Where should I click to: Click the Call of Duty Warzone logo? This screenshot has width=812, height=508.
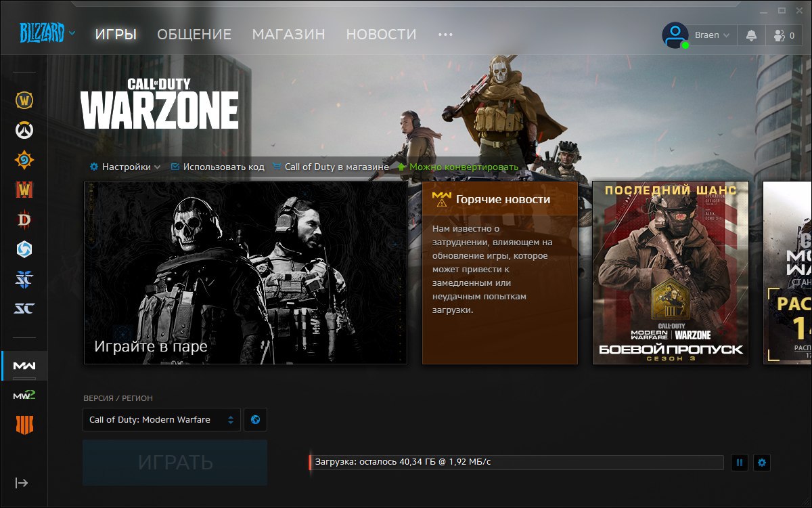160,104
